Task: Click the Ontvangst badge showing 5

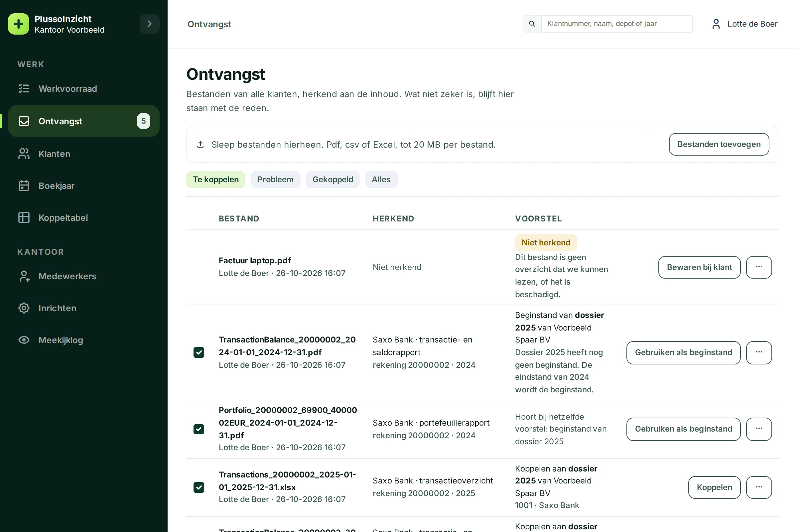Action: point(144,121)
